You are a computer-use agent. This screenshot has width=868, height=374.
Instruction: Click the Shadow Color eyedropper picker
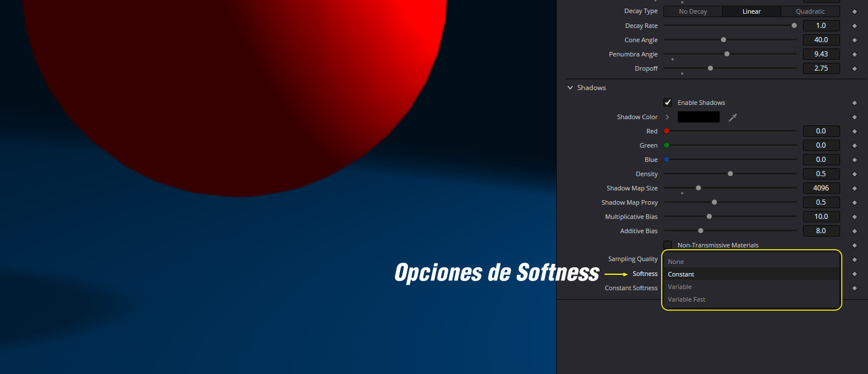pyautogui.click(x=733, y=117)
